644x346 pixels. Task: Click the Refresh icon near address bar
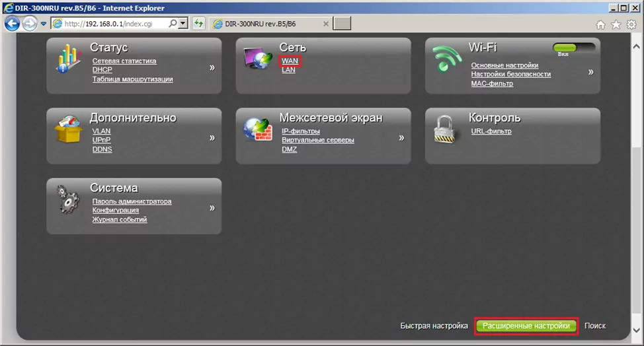[199, 23]
